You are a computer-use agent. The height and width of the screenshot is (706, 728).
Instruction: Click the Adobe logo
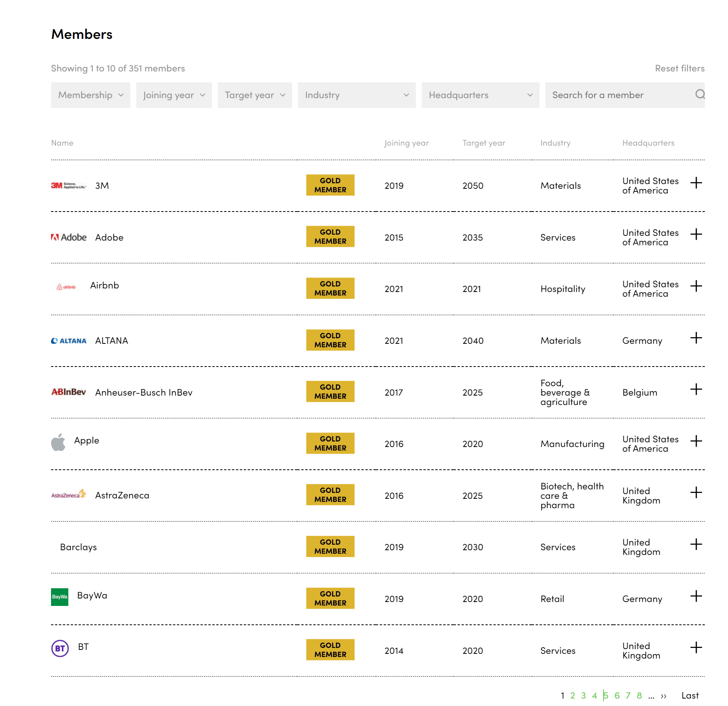pos(69,237)
